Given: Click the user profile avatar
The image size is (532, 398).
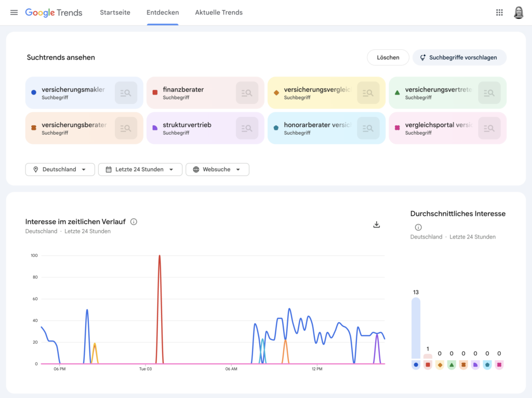Looking at the screenshot, I should pyautogui.click(x=518, y=12).
